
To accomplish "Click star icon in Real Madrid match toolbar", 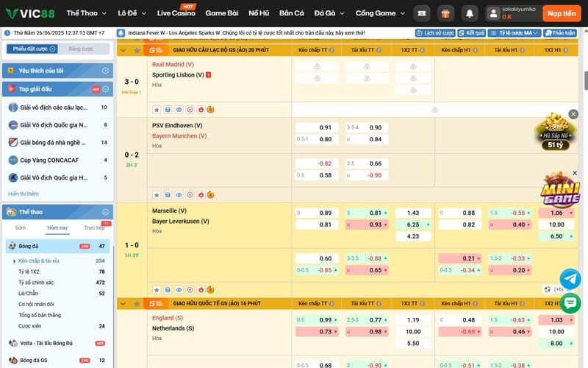I will coord(157,110).
